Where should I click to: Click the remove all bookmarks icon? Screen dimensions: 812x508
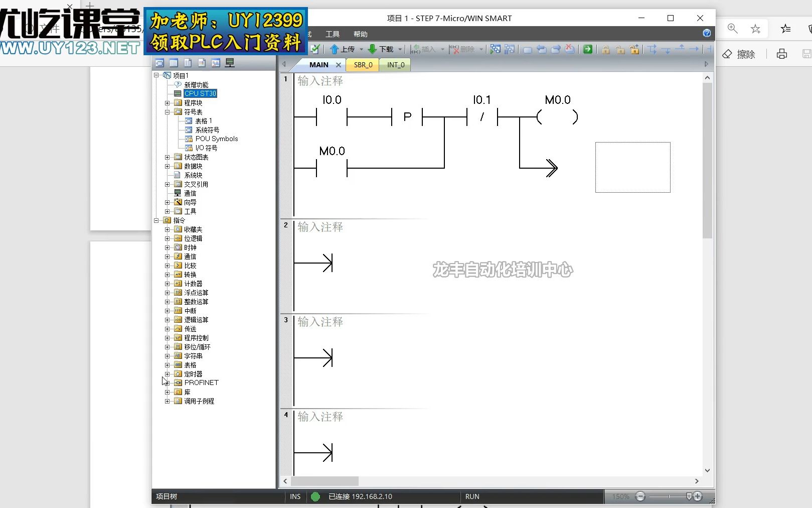tap(570, 49)
